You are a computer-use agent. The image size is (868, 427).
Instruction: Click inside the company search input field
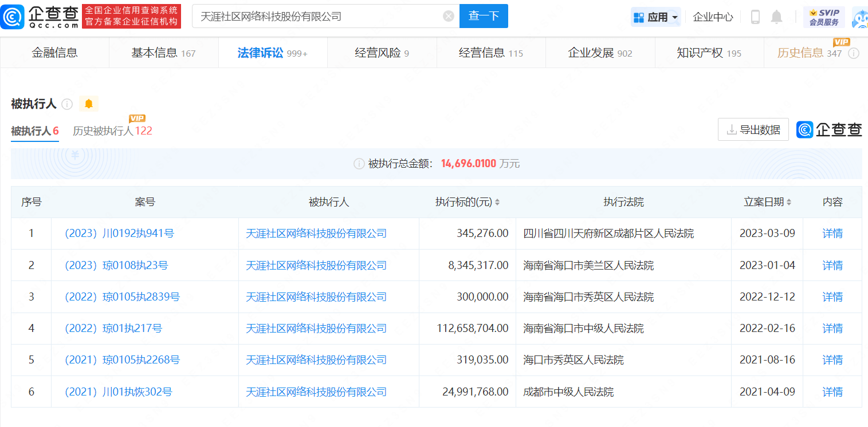click(315, 15)
